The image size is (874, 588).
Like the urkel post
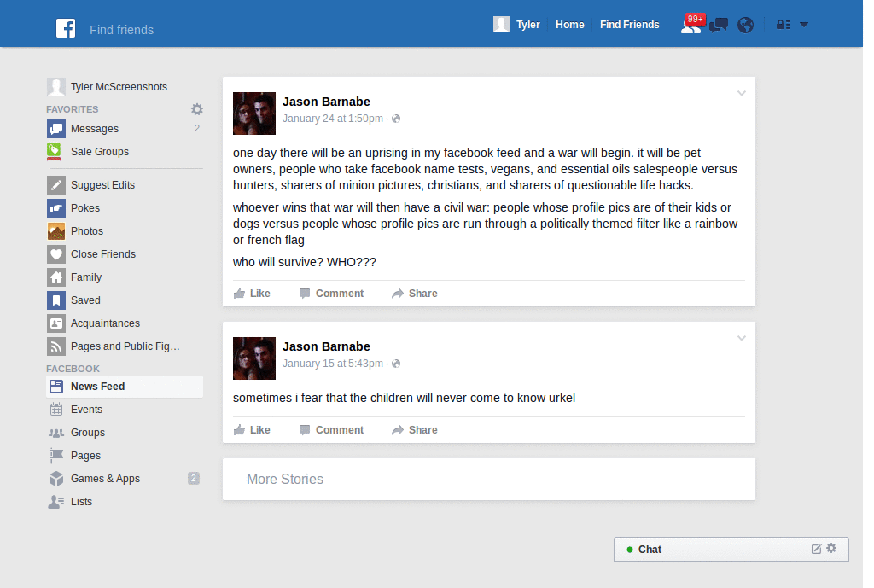[252, 430]
